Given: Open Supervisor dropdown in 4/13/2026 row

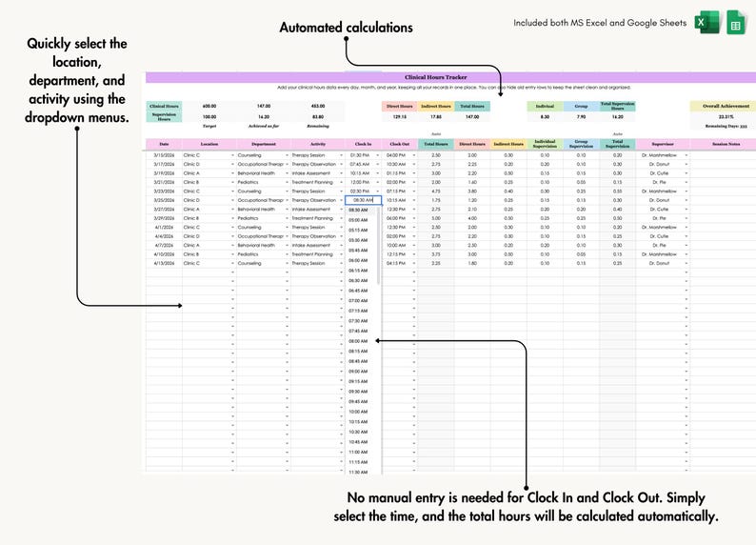Looking at the screenshot, I should pyautogui.click(x=686, y=263).
